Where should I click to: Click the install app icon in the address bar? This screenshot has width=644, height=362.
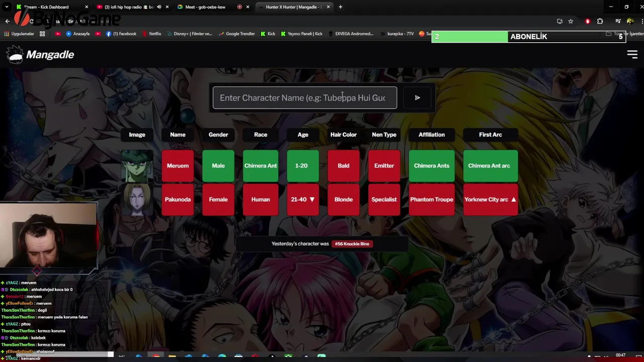[559, 21]
